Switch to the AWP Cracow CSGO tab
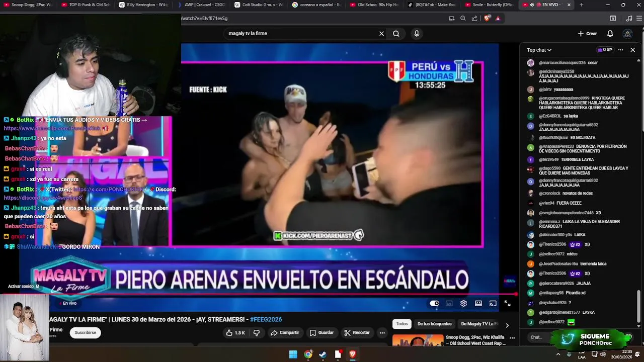 pos(201,5)
